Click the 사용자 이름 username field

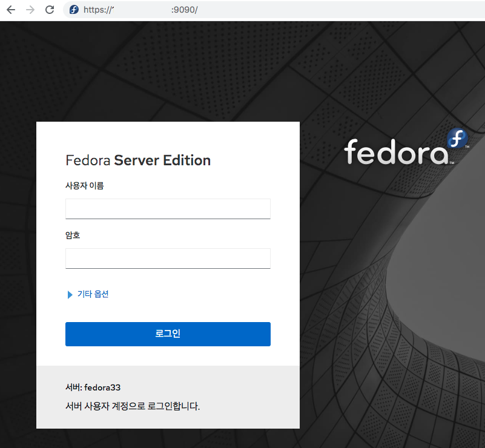pos(168,209)
